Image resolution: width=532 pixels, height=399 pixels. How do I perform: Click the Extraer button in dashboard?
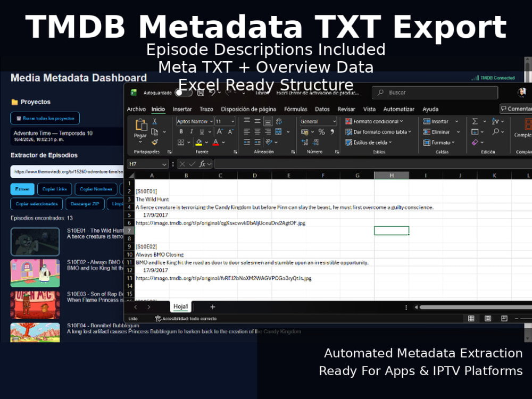coord(22,189)
